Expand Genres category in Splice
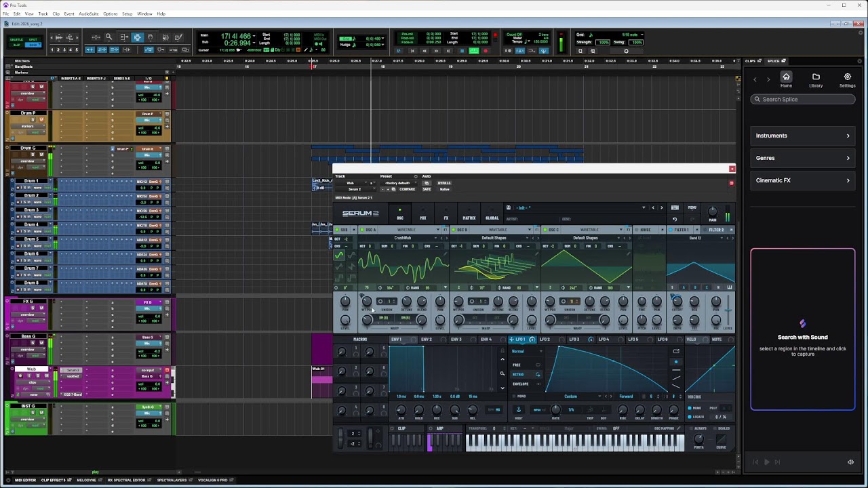Image resolution: width=868 pixels, height=488 pixels. pyautogui.click(x=802, y=158)
